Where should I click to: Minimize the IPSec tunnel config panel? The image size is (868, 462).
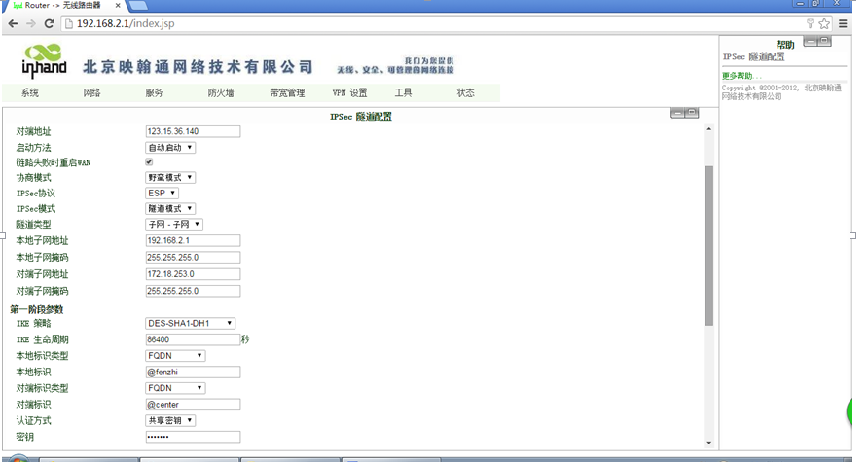(x=677, y=113)
